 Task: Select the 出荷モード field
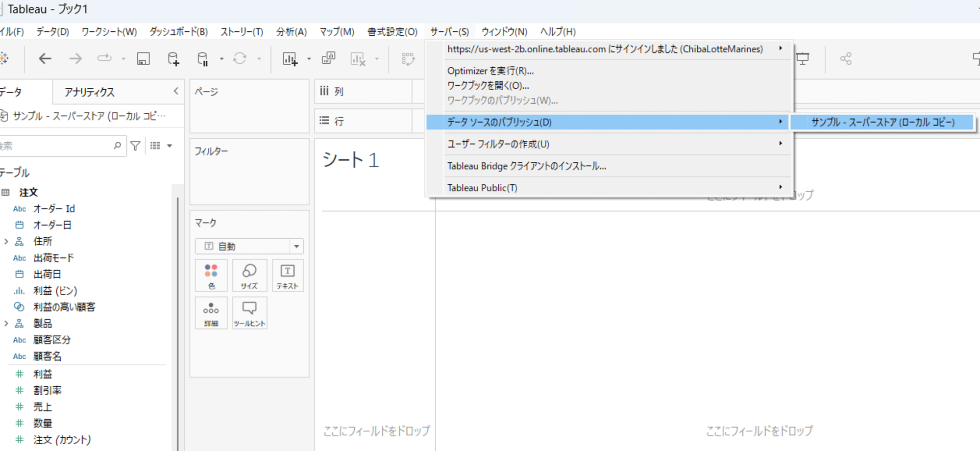pos(53,258)
